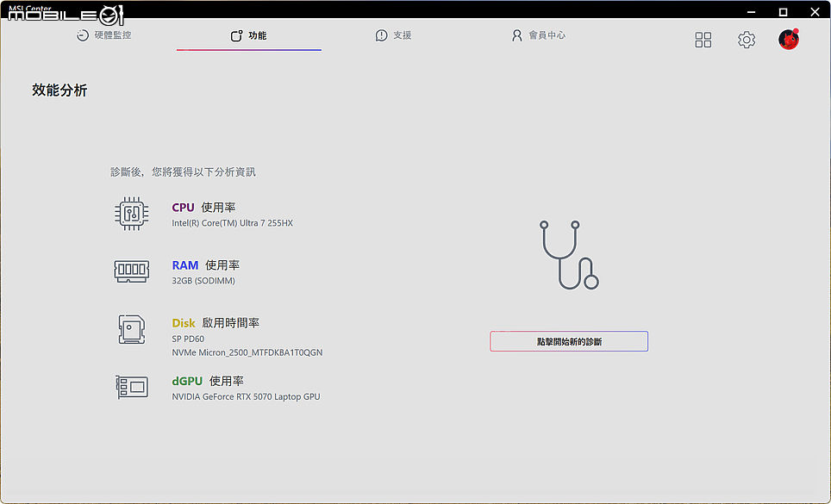Click the Disk drive icon
831x504 pixels.
click(x=131, y=329)
